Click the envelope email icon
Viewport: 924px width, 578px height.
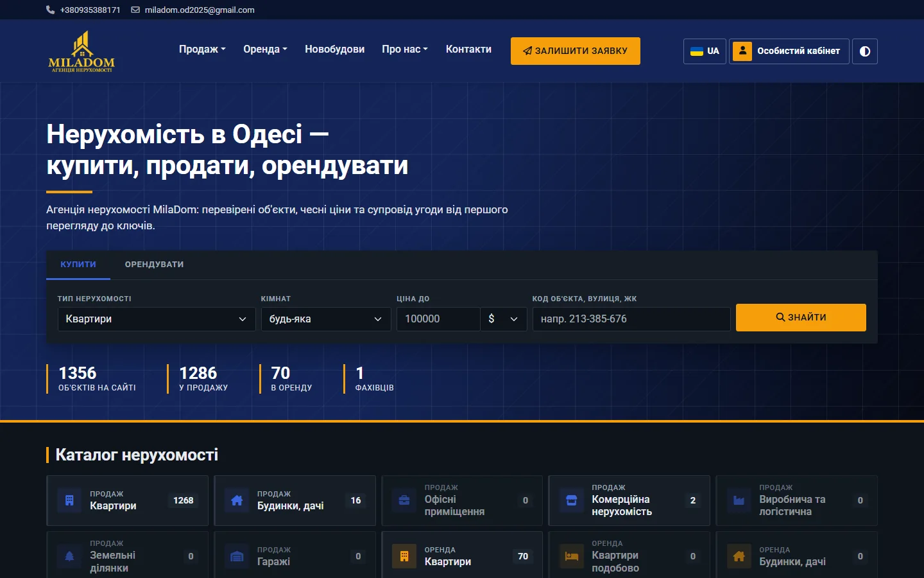(135, 10)
